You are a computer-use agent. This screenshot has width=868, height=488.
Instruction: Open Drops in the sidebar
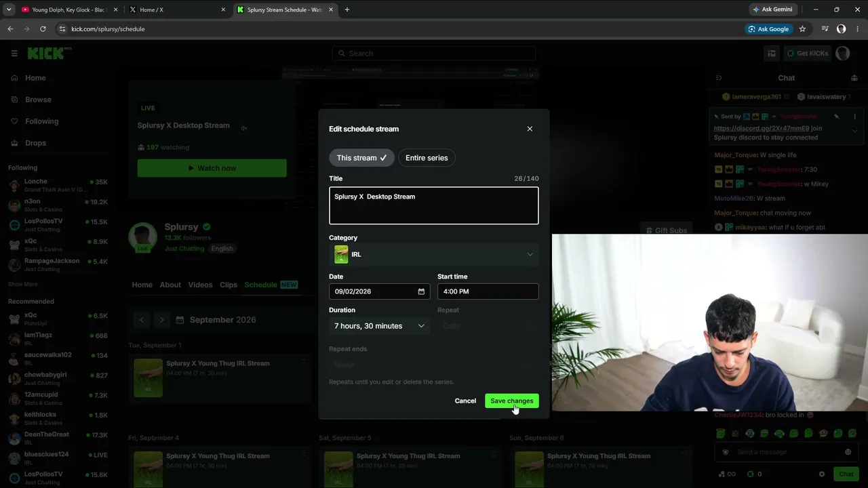(x=35, y=143)
